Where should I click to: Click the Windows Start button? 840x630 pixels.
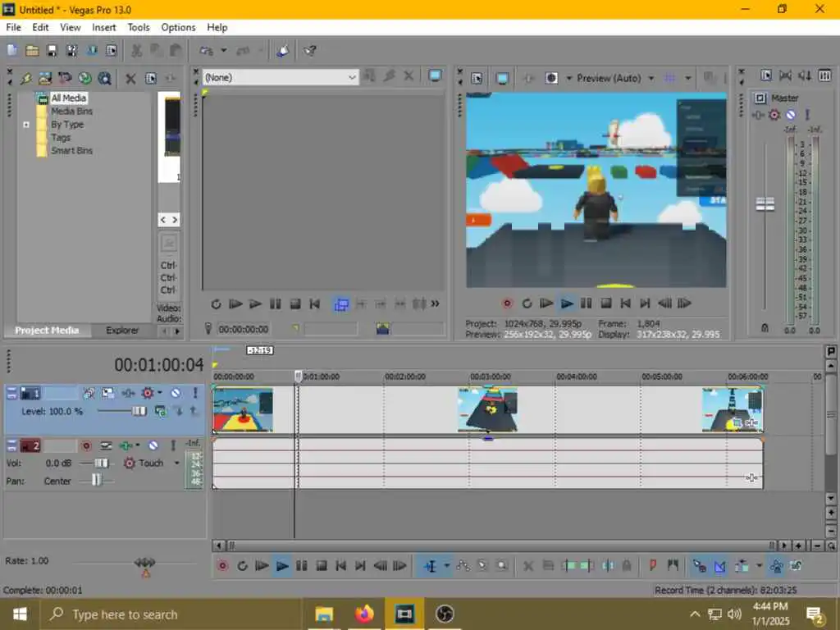click(20, 614)
